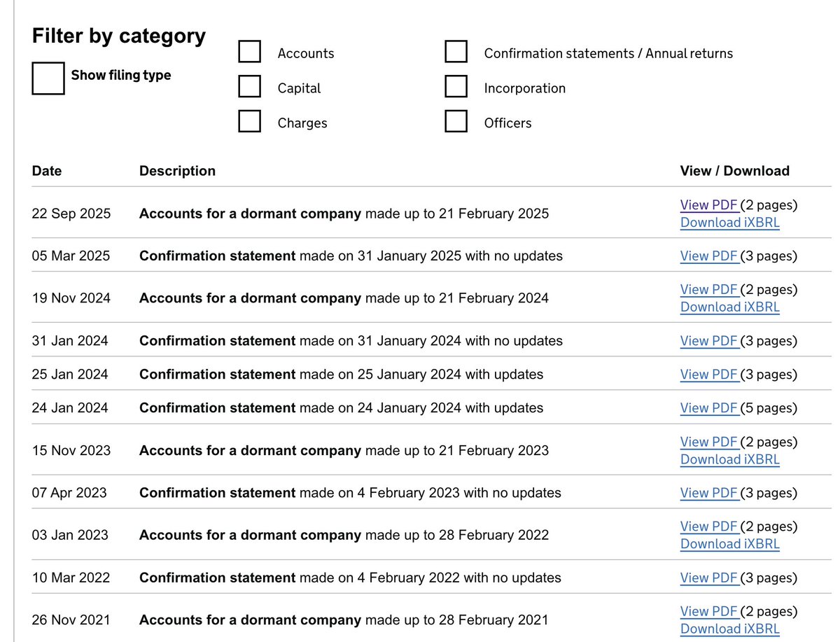Check the Accounts category filter
840x642 pixels.
point(250,52)
